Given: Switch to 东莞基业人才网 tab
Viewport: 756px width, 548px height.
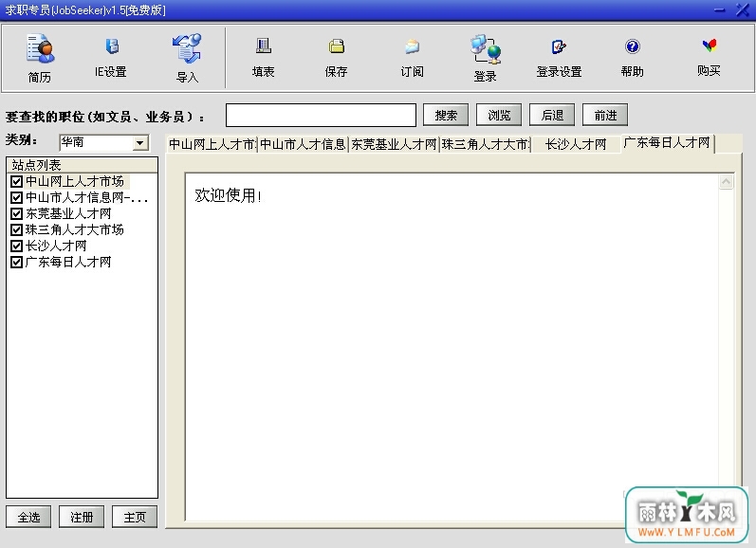Looking at the screenshot, I should [394, 144].
